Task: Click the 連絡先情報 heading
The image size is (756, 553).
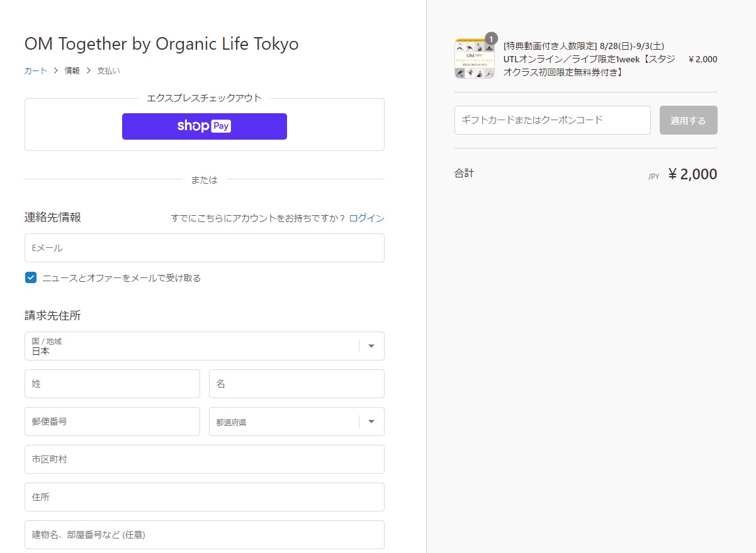Action: pos(53,218)
